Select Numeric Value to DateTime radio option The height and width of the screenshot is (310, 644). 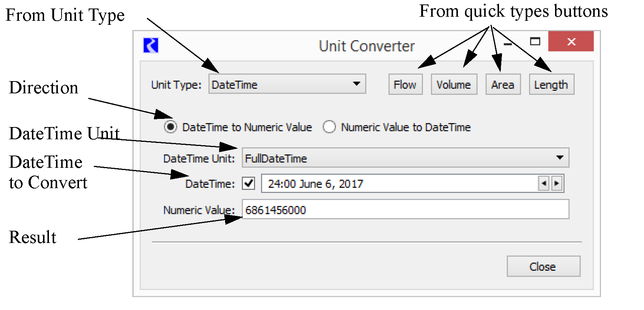click(329, 127)
